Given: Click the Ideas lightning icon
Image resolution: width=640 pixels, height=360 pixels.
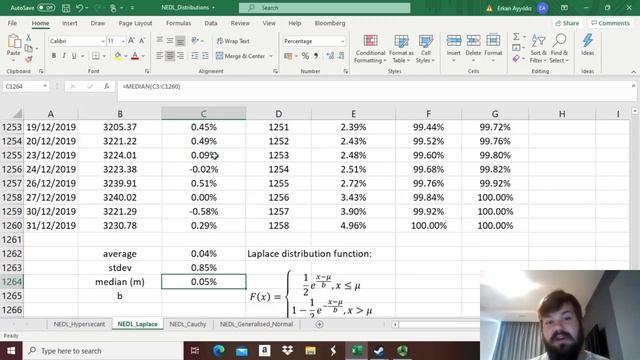Looking at the screenshot, I should 588,40.
